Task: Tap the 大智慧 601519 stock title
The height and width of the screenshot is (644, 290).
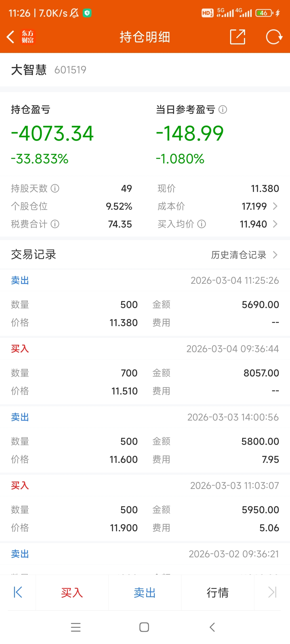Action: [x=49, y=70]
